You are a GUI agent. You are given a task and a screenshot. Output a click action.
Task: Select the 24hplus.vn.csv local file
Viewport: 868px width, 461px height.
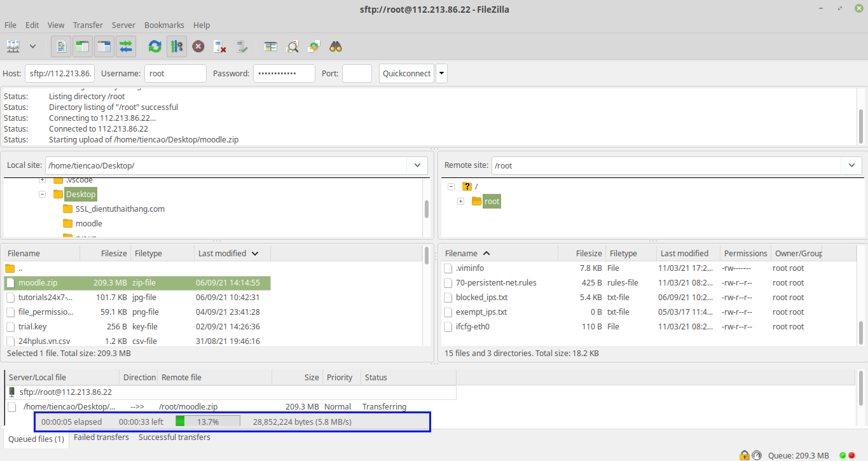coord(137,341)
